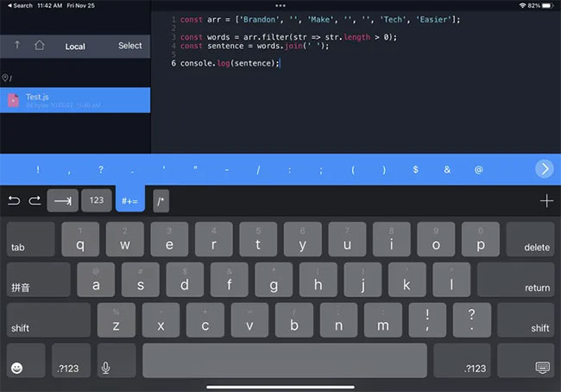The height and width of the screenshot is (392, 561).
Task: Insert dollar sign from symbol bar
Action: point(415,170)
